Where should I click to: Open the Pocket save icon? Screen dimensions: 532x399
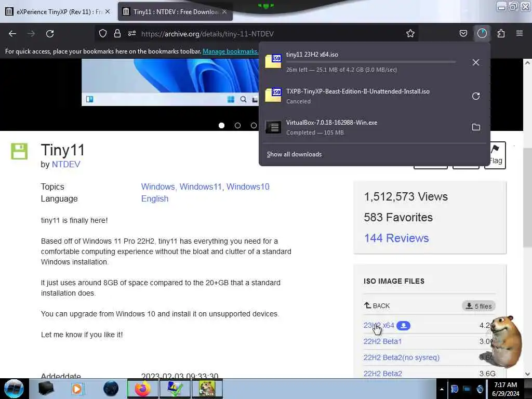point(463,33)
